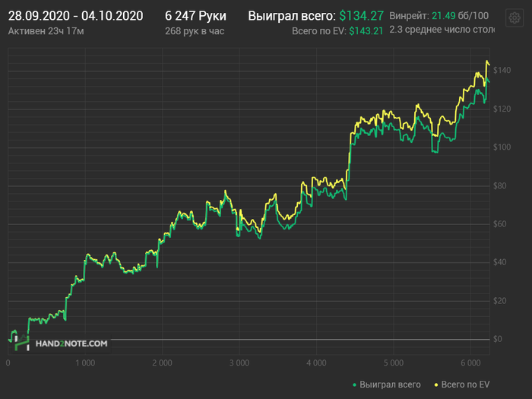Click the $60 y-axis label
Screen dimensions: 532x399
(x=499, y=224)
